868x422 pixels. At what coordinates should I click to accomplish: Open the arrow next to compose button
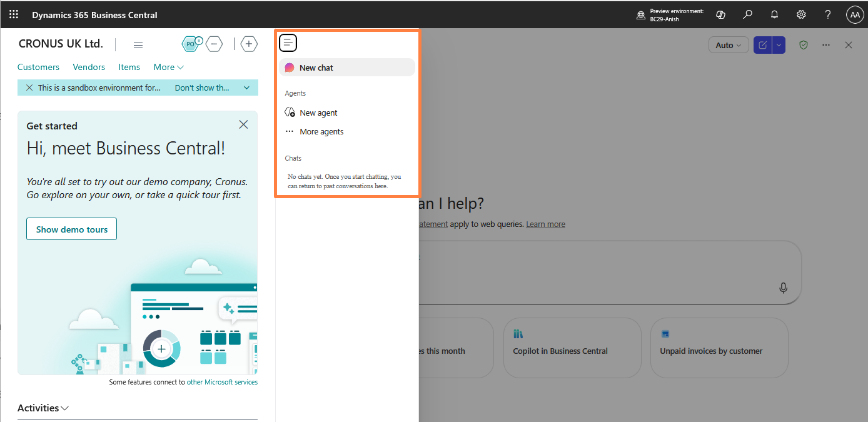779,45
